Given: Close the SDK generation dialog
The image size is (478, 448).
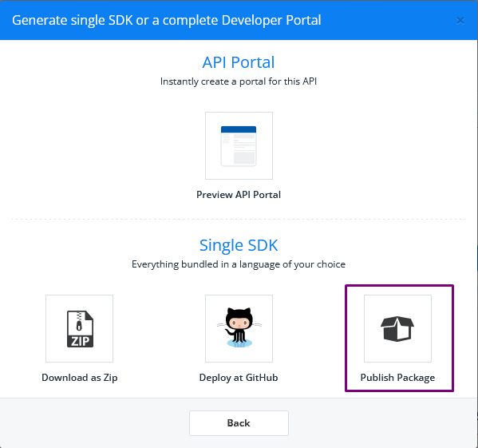Looking at the screenshot, I should pyautogui.click(x=460, y=21).
